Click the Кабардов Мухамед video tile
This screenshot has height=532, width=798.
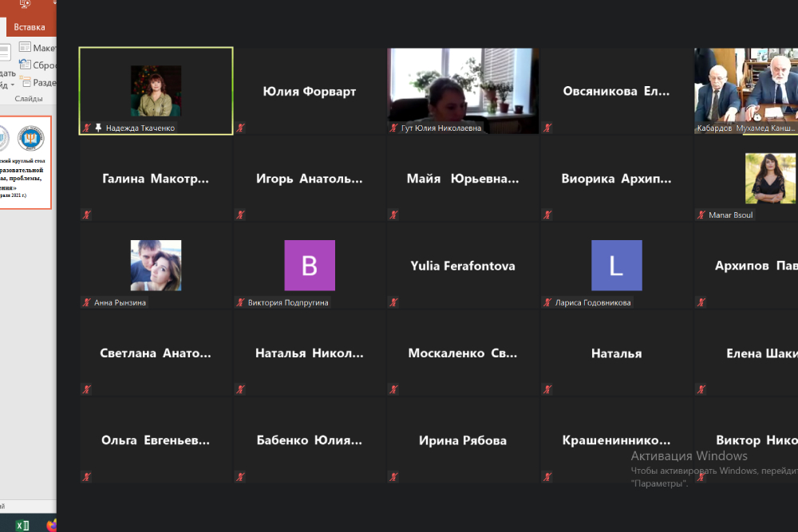(x=745, y=89)
